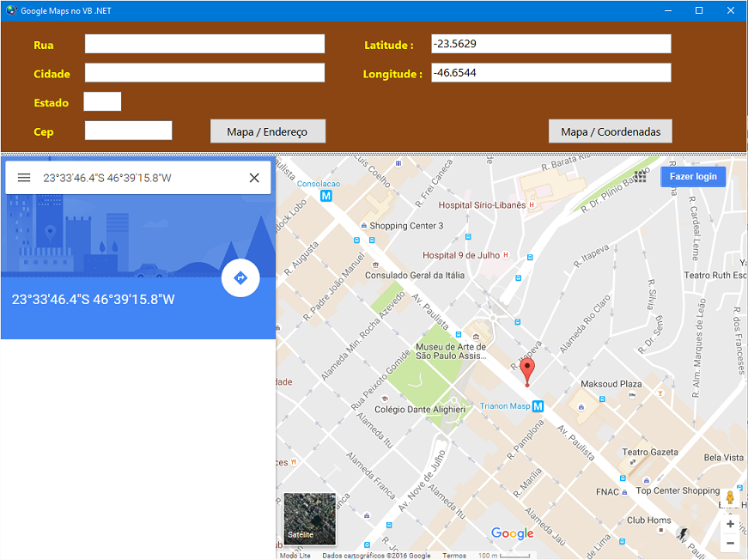Click the Google logo on the map
The image size is (748, 560).
pyautogui.click(x=513, y=533)
